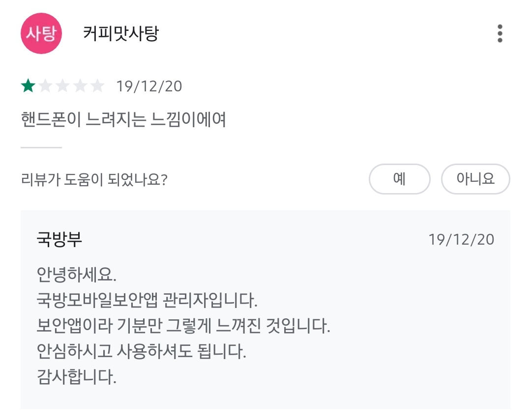Click the 국방부 developer name in reply
The width and height of the screenshot is (531, 420).
(x=59, y=239)
